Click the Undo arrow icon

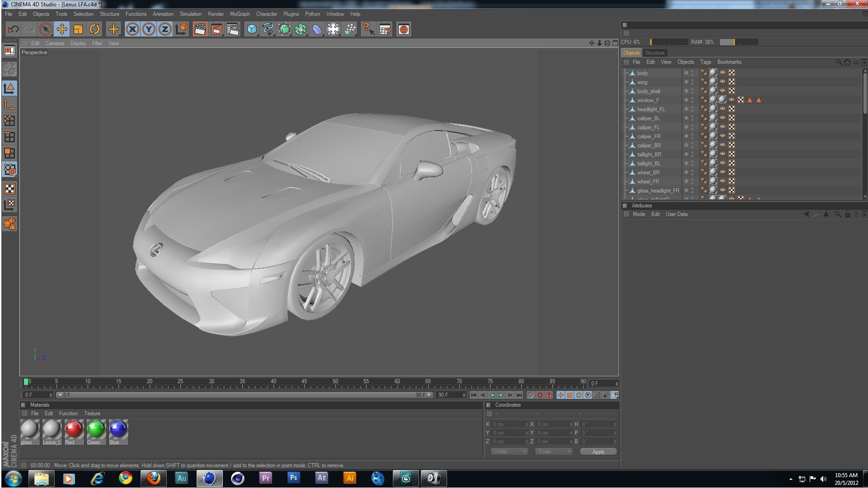(x=13, y=29)
